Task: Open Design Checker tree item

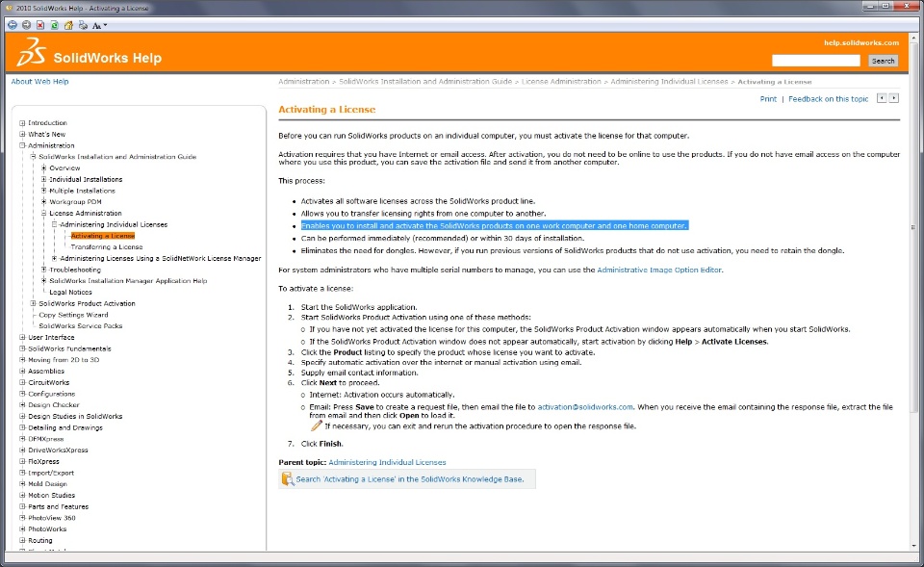Action: [x=54, y=405]
